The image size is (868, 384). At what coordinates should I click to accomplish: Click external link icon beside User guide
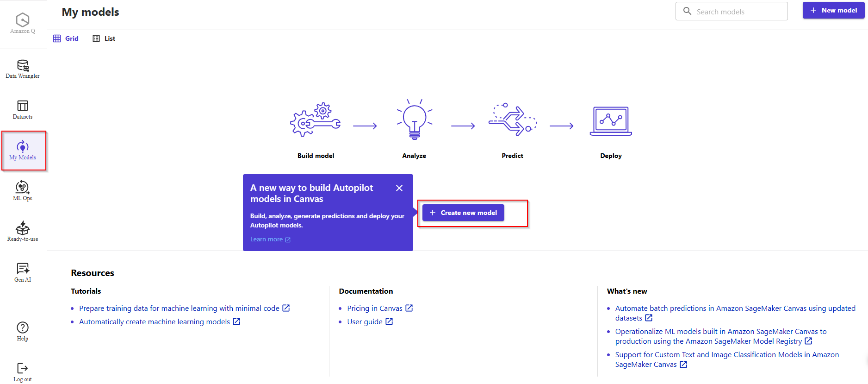click(389, 321)
